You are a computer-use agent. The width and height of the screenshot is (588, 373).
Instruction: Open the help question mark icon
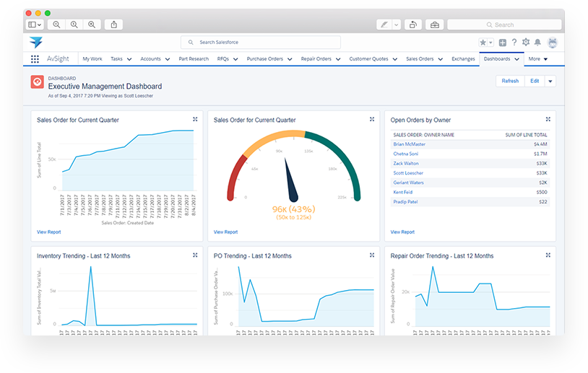tap(514, 43)
